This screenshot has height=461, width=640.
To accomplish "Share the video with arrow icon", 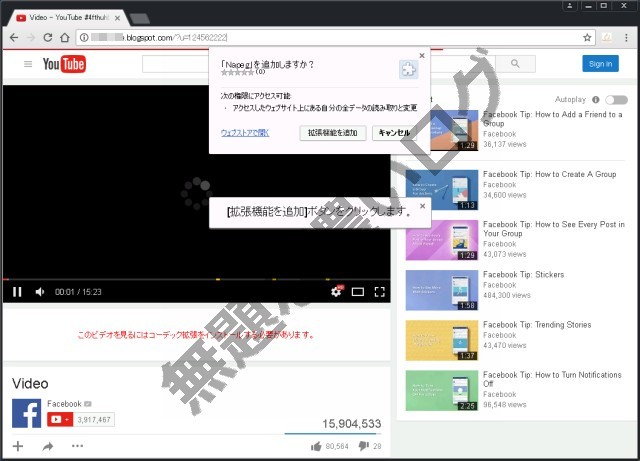I will pos(48,446).
